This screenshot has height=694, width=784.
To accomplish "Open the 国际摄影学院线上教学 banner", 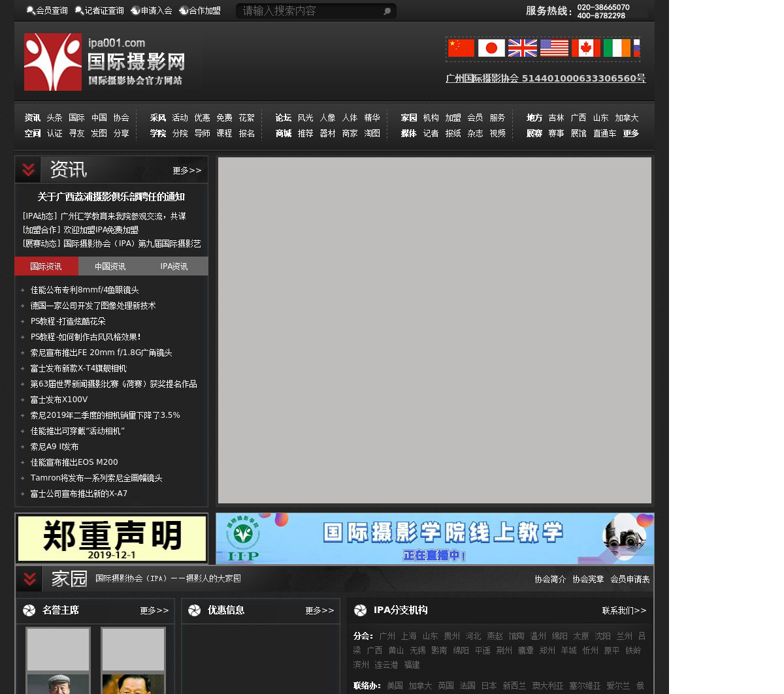I will (434, 539).
